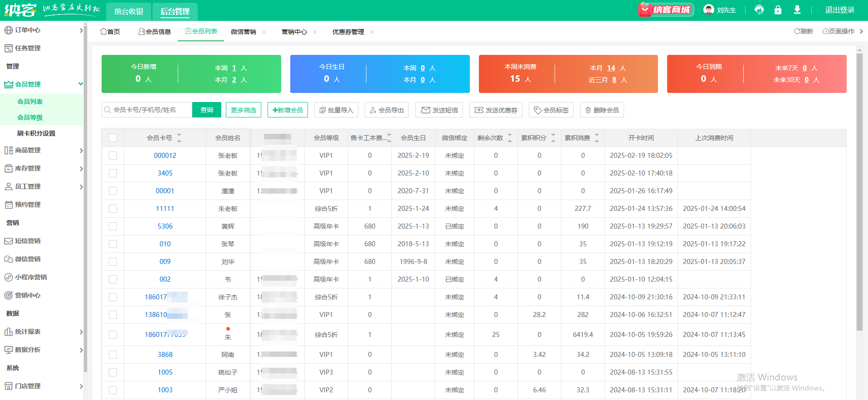The image size is (868, 400).
Task: Click the 预约管理 calendar icon
Action: [8, 205]
